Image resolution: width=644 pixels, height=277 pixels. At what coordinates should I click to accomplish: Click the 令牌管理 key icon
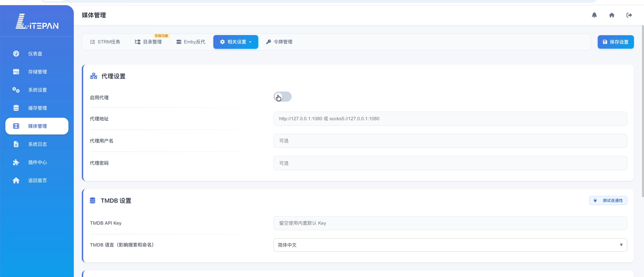(x=268, y=42)
